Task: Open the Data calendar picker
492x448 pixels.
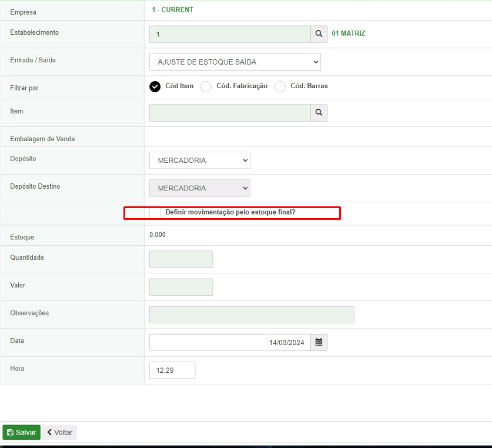Action: click(319, 342)
